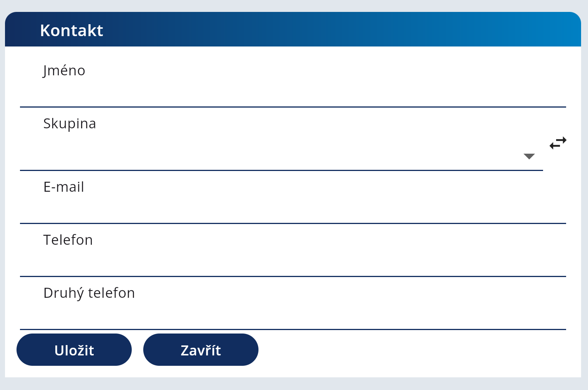Click into the Jméno input field
This screenshot has width=588, height=390.
(292, 92)
